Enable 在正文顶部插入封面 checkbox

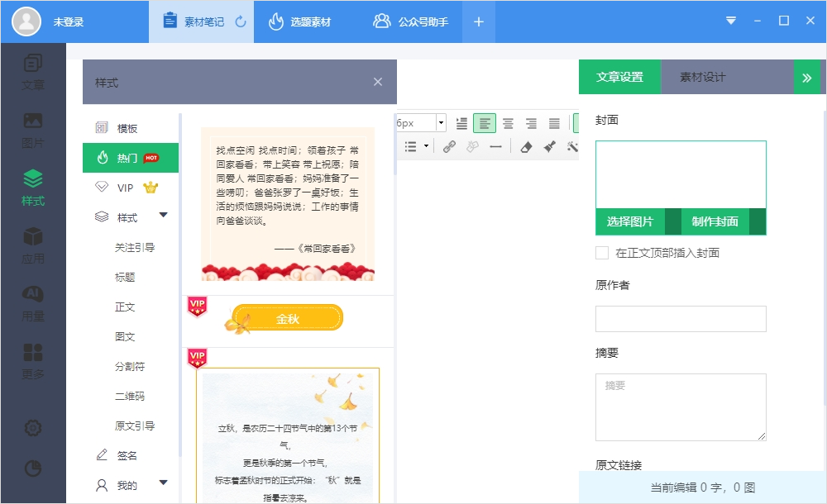pos(602,253)
